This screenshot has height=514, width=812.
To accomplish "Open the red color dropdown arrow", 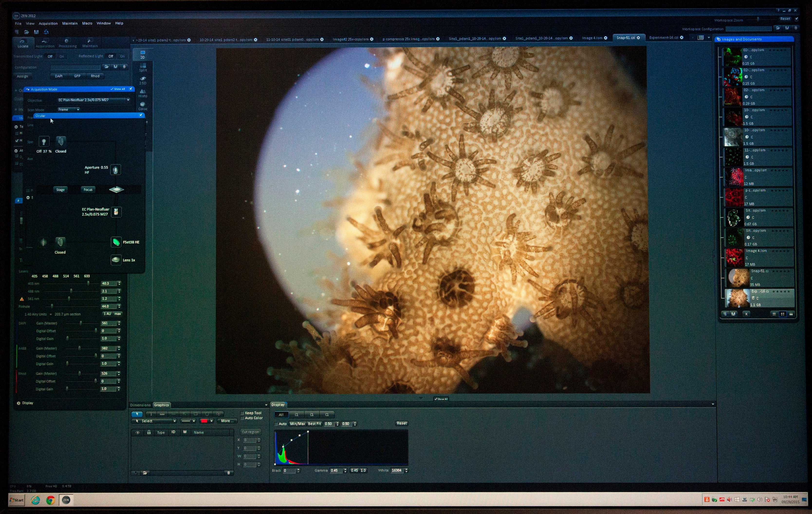I will tap(212, 421).
